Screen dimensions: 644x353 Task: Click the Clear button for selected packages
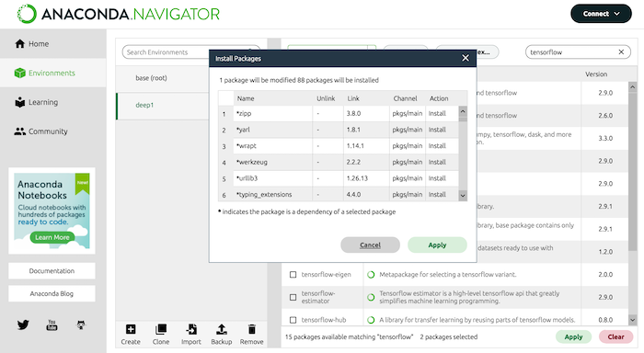(x=615, y=336)
